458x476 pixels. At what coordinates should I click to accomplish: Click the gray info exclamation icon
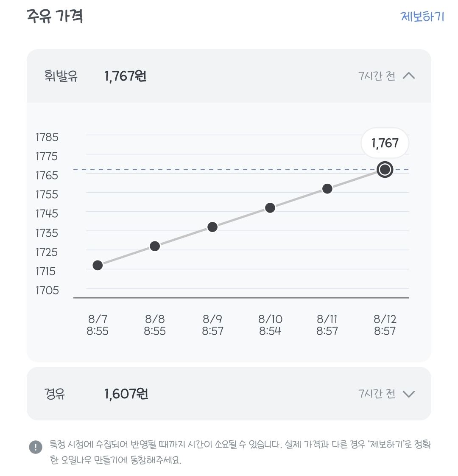[36, 447]
